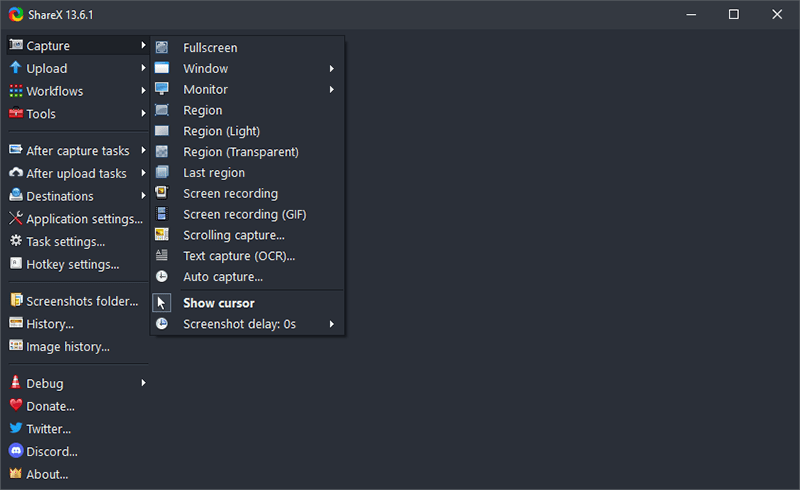Expand the Window submenu arrow
Viewport: 800px width, 490px height.
pos(331,69)
